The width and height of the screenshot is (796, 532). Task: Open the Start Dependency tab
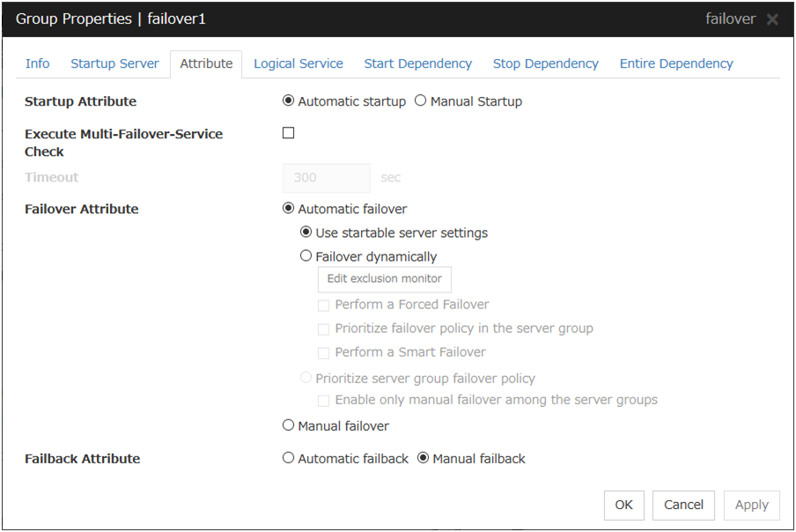pos(417,63)
